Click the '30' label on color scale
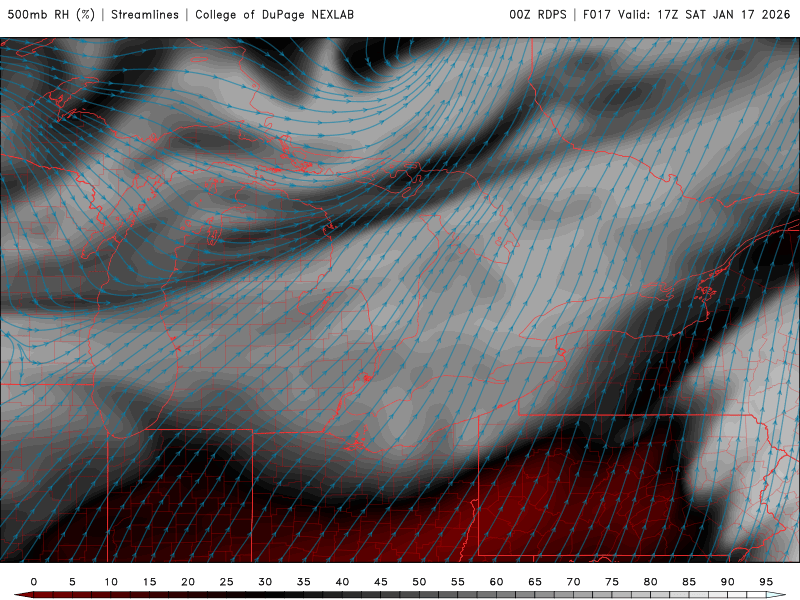Viewport: 800px width, 600px height. click(x=265, y=582)
